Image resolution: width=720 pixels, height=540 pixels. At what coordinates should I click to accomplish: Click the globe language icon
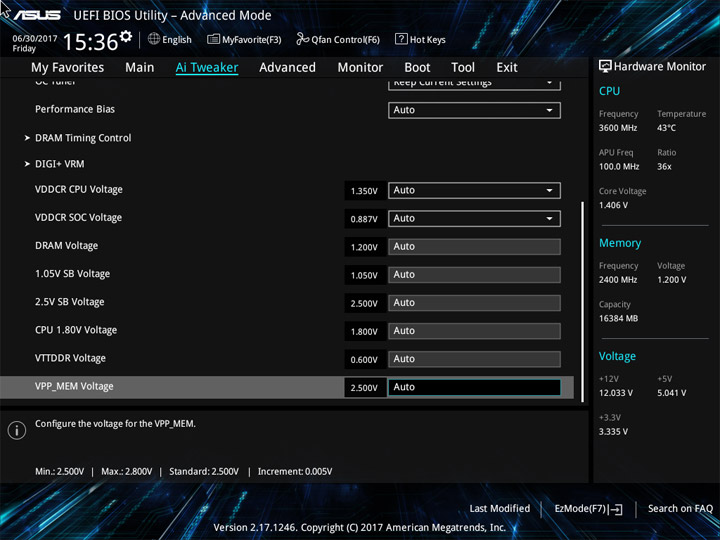(154, 39)
